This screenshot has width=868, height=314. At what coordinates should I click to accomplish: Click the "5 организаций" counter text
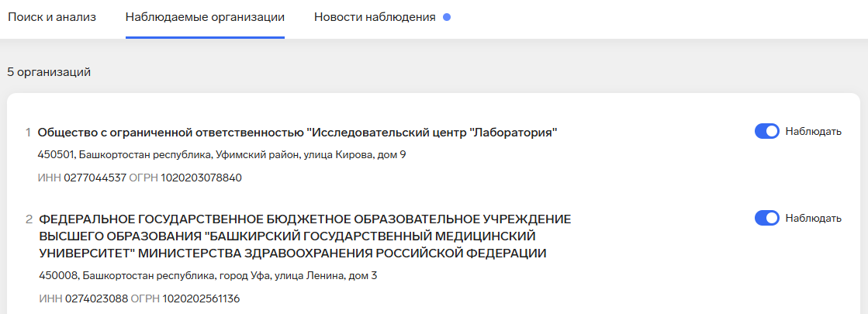(49, 72)
